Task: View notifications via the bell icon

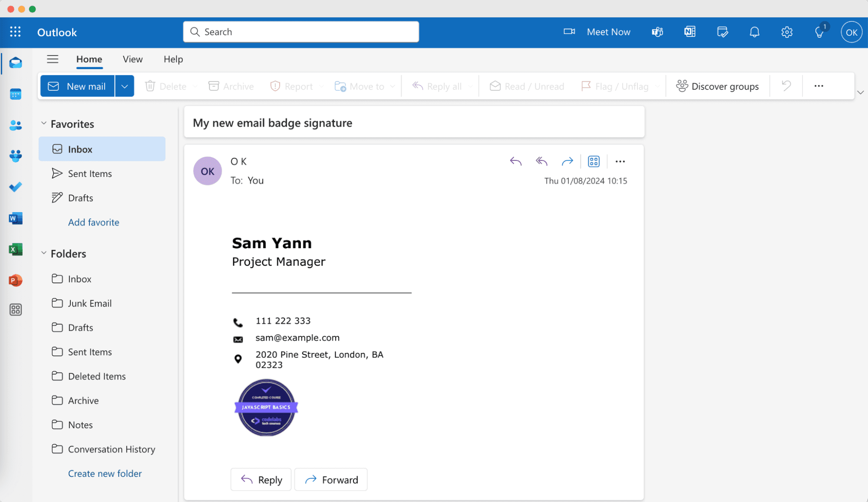Action: pos(754,32)
